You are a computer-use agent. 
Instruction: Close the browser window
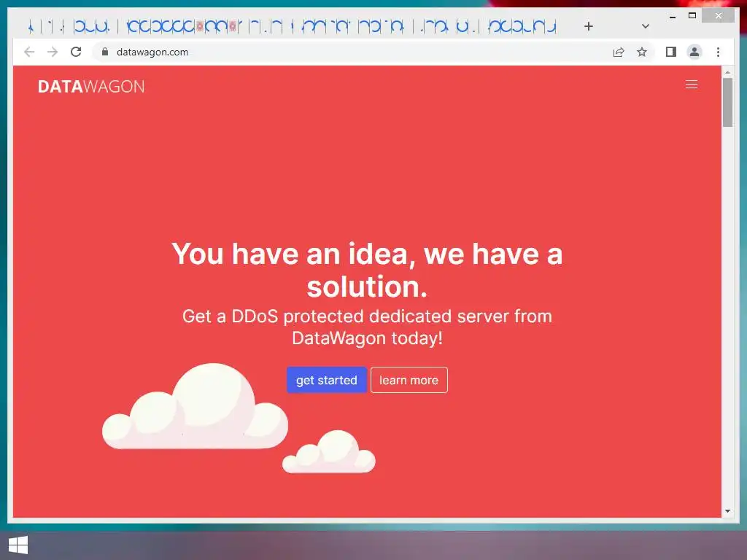719,16
